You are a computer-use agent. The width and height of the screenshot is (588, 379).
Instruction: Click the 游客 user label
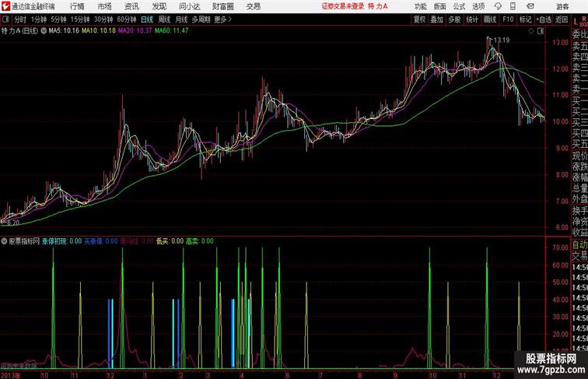[562, 6]
